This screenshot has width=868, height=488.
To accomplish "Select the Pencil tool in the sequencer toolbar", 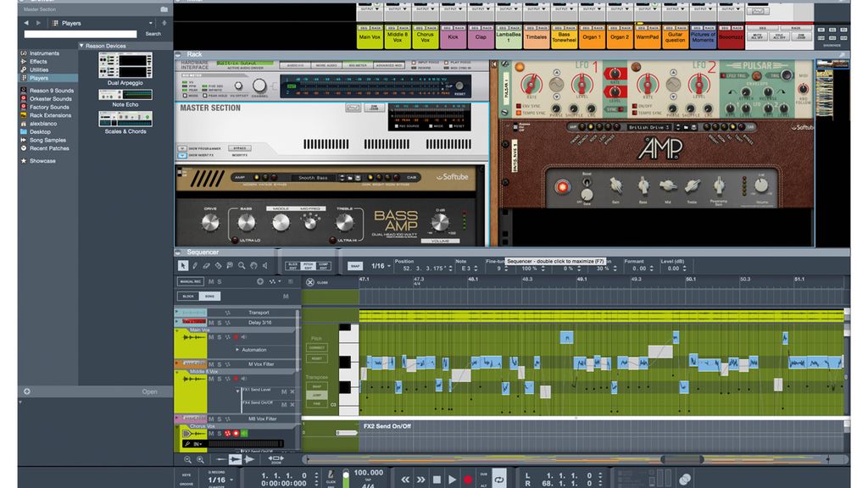I will point(195,265).
